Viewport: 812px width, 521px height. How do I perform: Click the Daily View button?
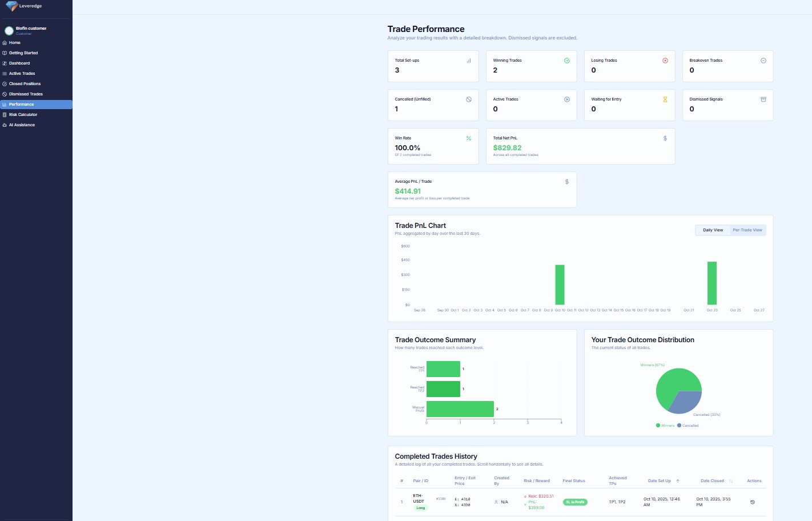click(x=712, y=230)
